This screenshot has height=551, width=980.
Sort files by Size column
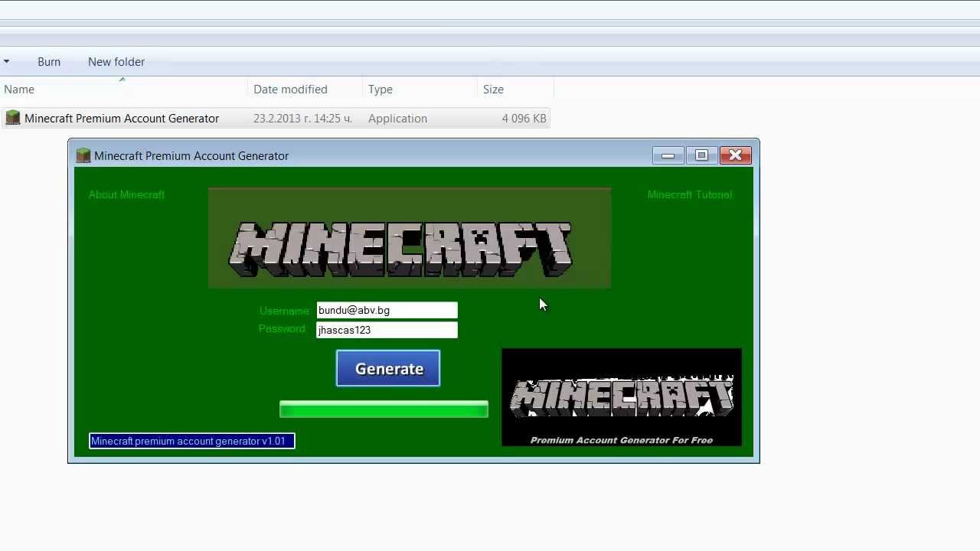coord(516,90)
